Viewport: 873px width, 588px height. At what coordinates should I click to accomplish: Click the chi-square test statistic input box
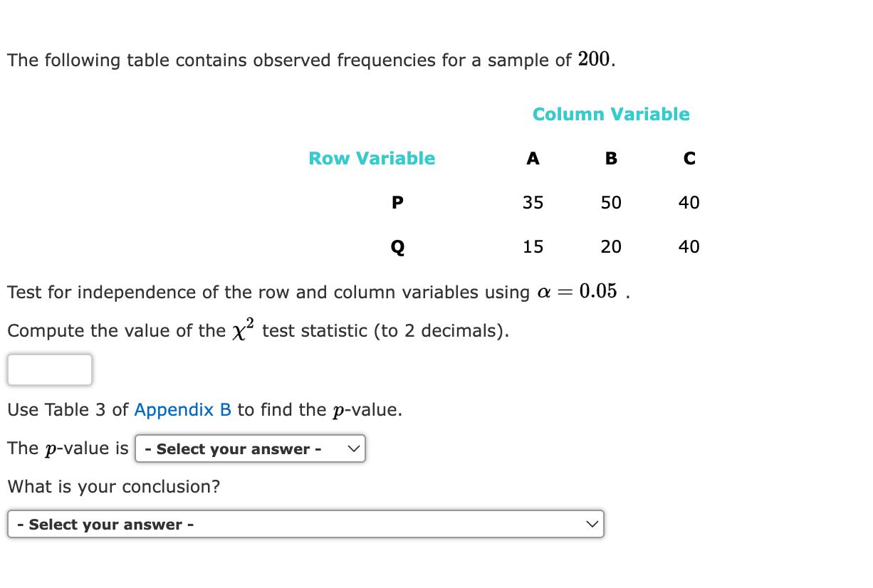[x=49, y=369]
